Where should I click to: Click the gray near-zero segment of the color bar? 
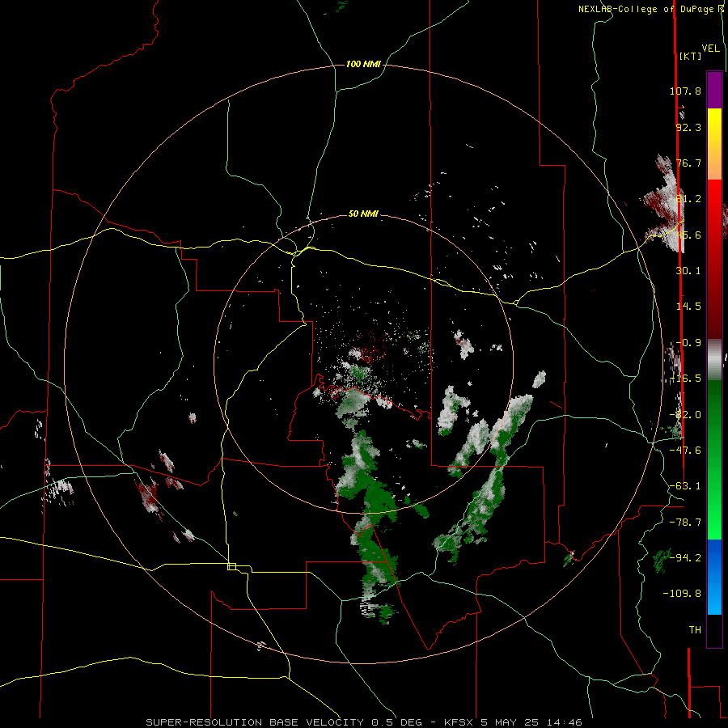pyautogui.click(x=714, y=359)
